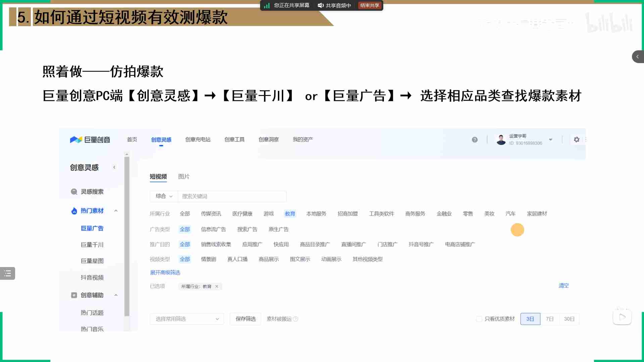Select the 30日 time range
644x362 pixels.
[x=569, y=319]
